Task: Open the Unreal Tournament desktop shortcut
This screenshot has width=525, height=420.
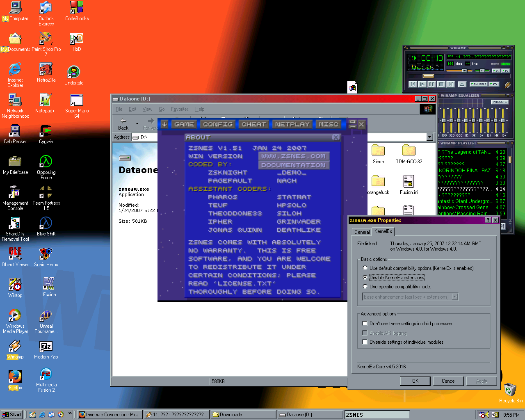Action: pyautogui.click(x=46, y=322)
